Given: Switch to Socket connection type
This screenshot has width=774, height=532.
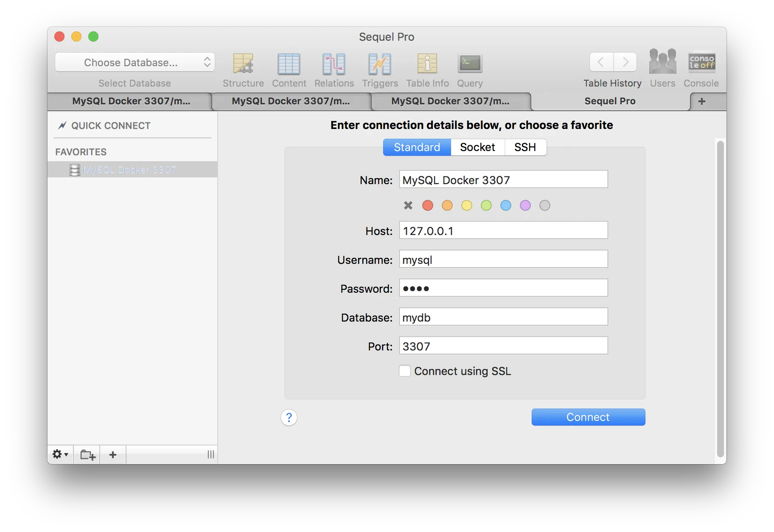Looking at the screenshot, I should point(478,147).
